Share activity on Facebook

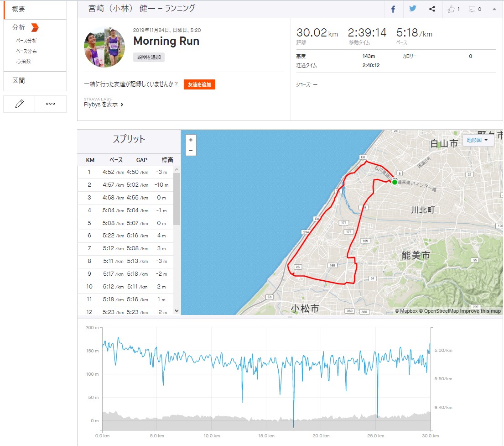coord(393,9)
